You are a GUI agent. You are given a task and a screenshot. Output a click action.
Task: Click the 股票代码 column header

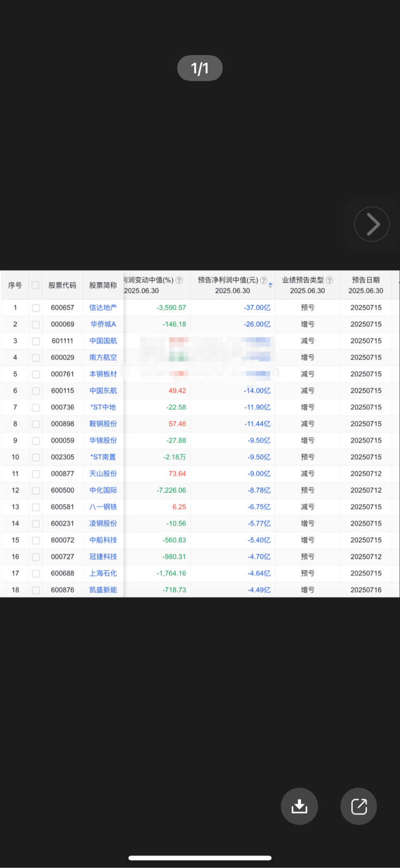tap(63, 285)
